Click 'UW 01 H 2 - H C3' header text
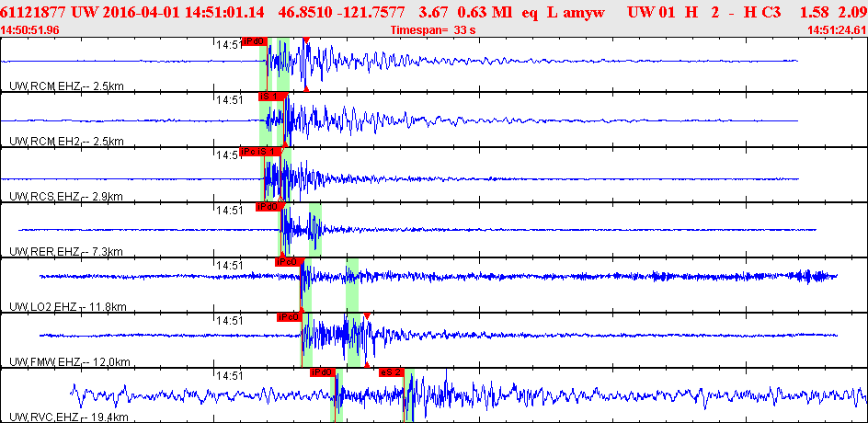The height and width of the screenshot is (423, 868). (704, 11)
